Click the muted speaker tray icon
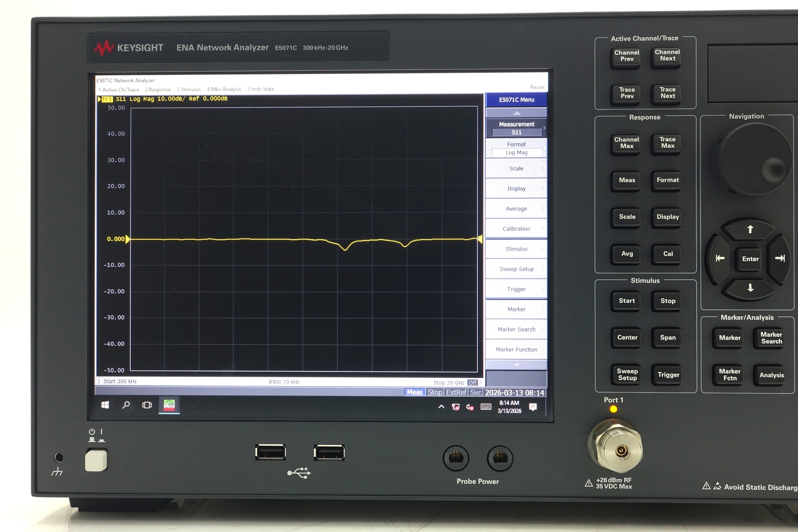 [470, 407]
